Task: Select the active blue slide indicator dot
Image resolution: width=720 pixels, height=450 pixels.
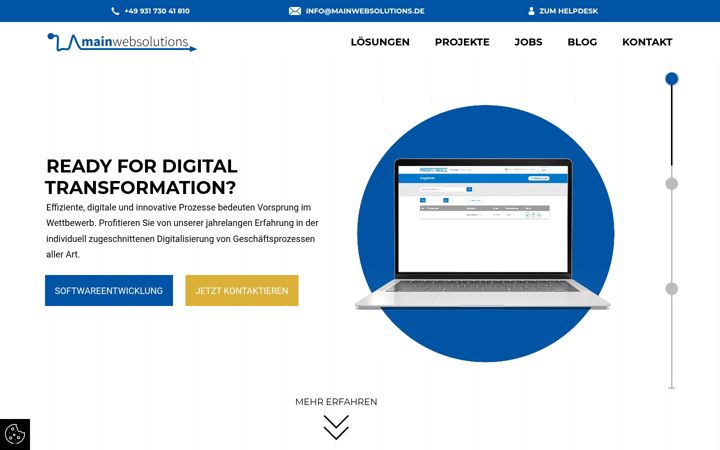Action: point(671,79)
